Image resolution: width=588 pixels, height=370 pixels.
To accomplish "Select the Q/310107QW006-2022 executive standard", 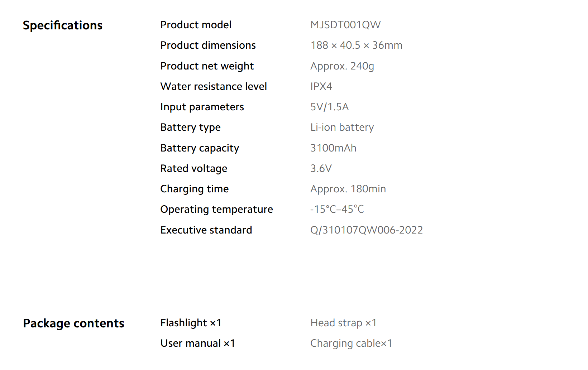I will pyautogui.click(x=366, y=230).
